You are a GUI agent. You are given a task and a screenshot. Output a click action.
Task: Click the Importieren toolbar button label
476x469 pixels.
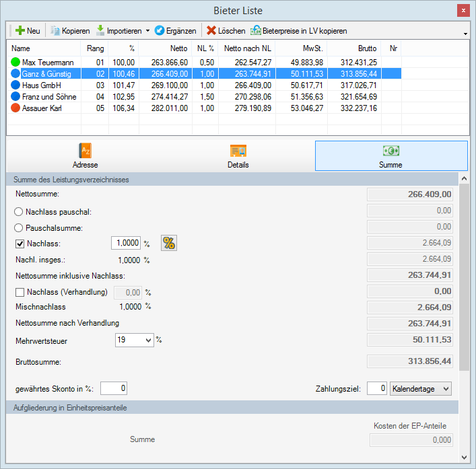pos(124,31)
